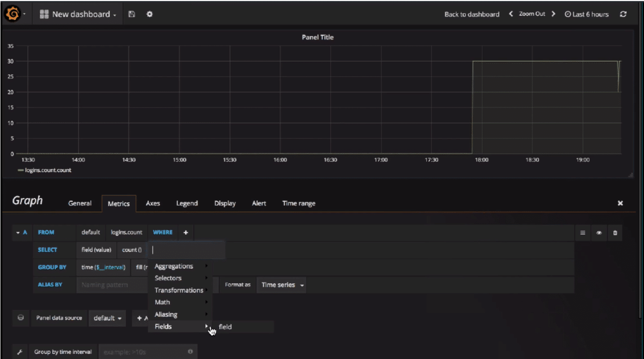Toggle visibility of query A with the eye icon

pos(599,233)
